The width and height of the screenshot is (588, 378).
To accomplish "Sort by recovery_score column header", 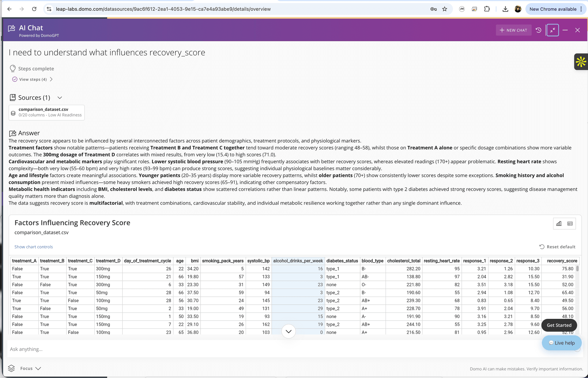I will (562, 261).
